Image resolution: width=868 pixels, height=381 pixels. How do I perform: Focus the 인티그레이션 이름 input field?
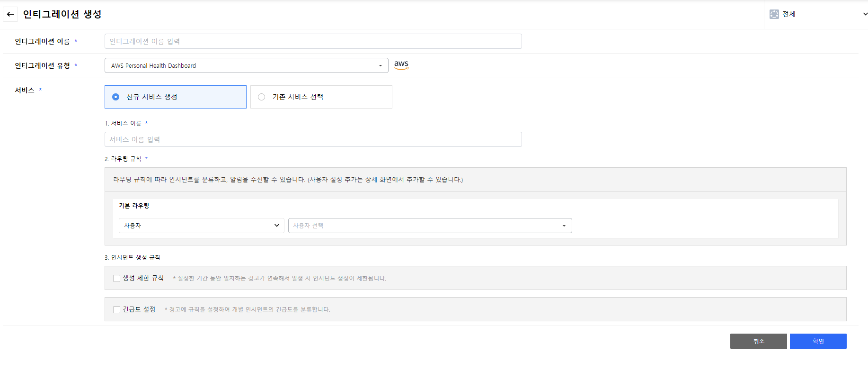(x=313, y=41)
